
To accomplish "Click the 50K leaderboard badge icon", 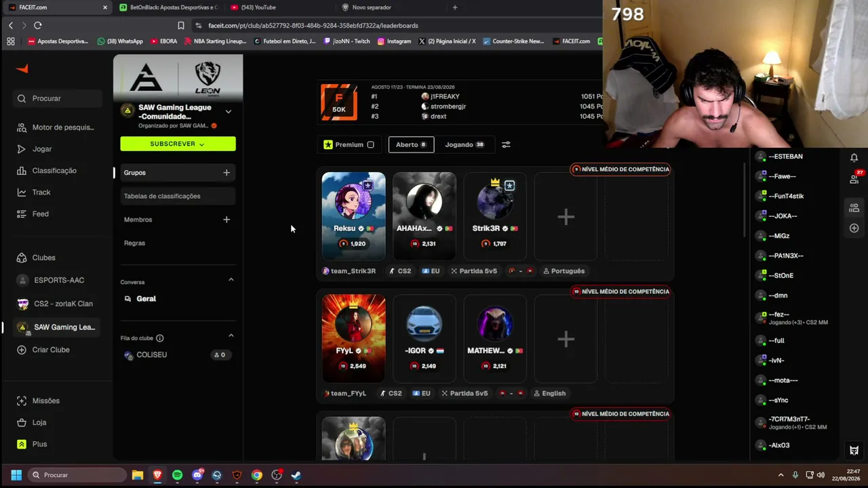I will (x=339, y=102).
